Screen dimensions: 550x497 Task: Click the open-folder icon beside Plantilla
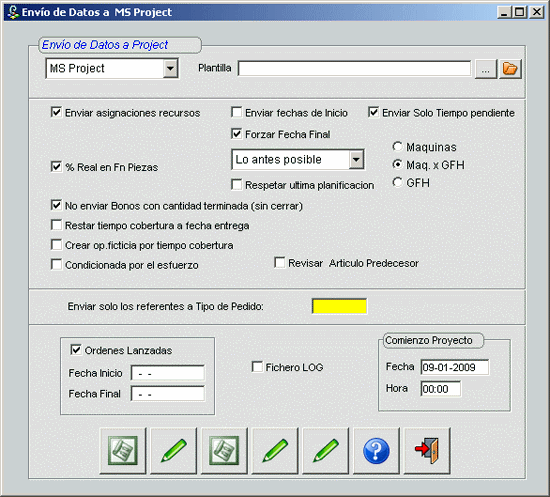[510, 68]
